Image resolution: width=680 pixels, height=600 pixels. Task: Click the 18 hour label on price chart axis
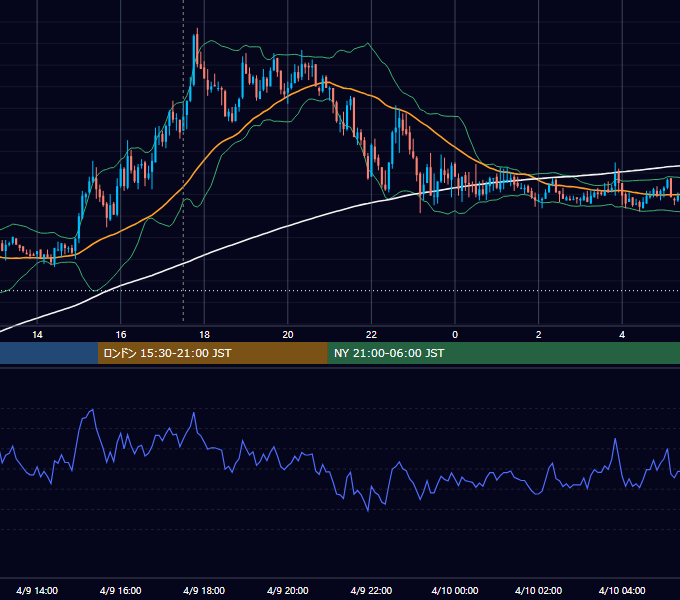pos(204,335)
